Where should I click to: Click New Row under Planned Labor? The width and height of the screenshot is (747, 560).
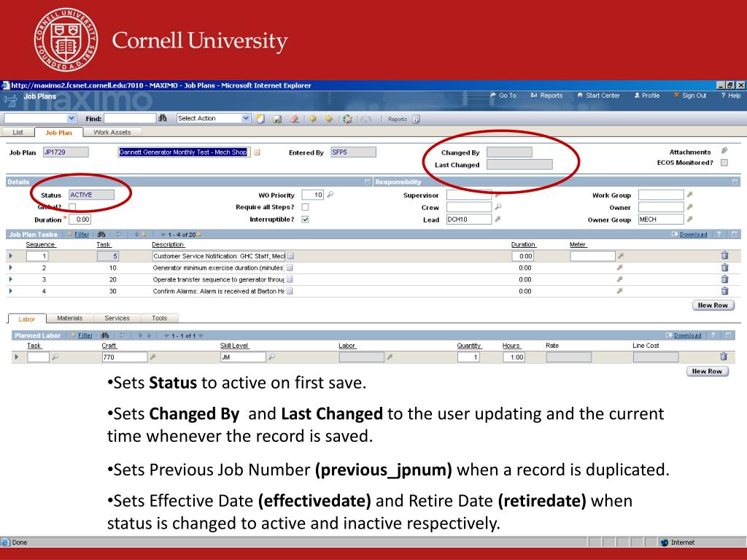[707, 371]
